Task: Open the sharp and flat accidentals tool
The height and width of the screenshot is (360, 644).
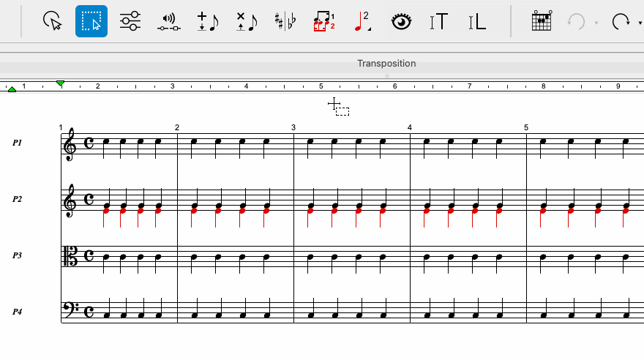Action: pos(285,21)
